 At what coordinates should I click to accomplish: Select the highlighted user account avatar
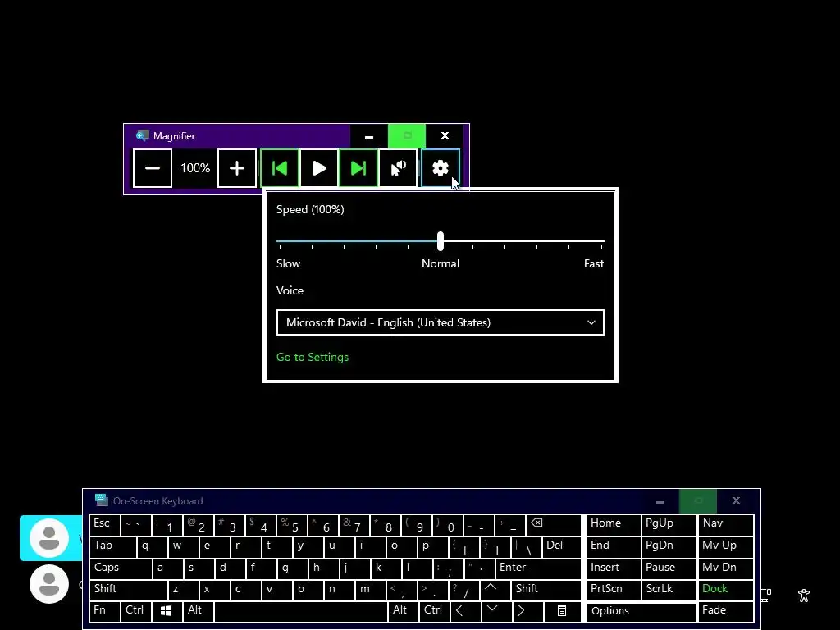pyautogui.click(x=49, y=538)
